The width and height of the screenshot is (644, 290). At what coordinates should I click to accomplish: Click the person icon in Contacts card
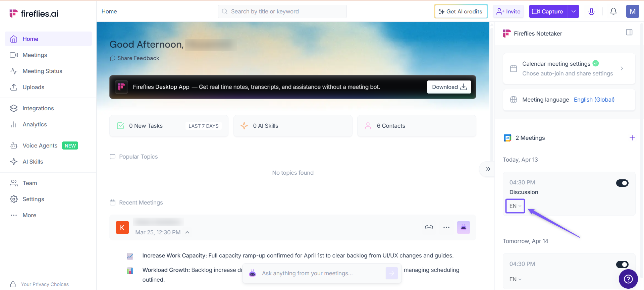point(368,126)
